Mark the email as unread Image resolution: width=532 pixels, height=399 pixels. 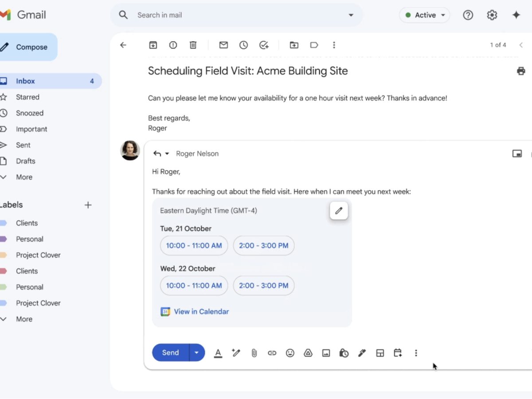(x=223, y=45)
